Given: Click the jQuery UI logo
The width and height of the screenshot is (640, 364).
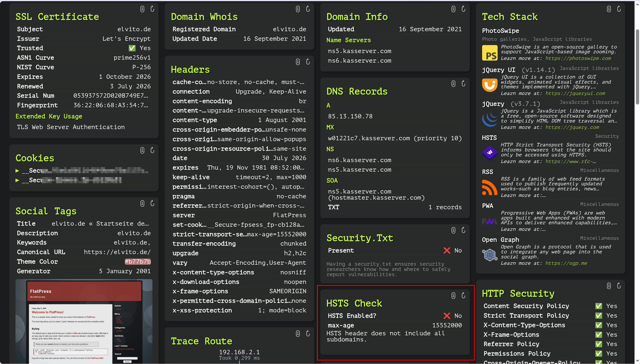Looking at the screenshot, I should (490, 85).
